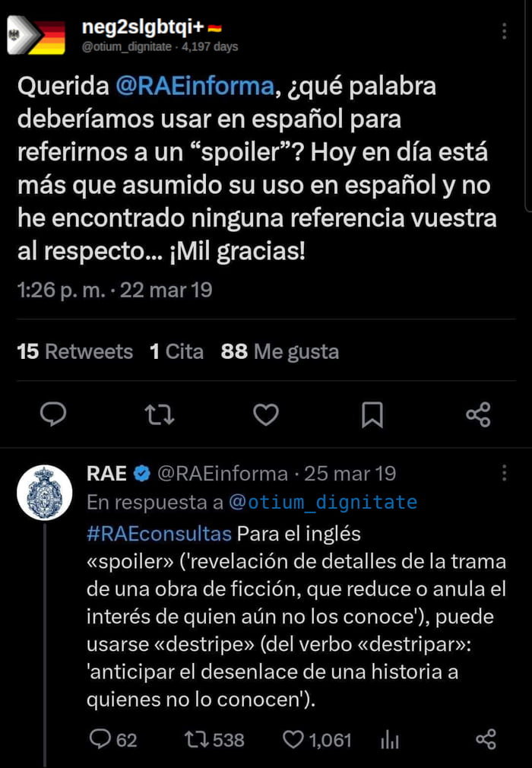
Task: Open reply icon under the main tweet
Action: pos(53,414)
